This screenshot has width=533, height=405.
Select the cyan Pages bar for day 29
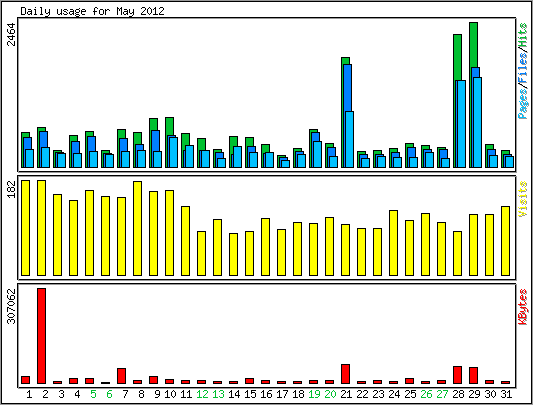tap(478, 122)
